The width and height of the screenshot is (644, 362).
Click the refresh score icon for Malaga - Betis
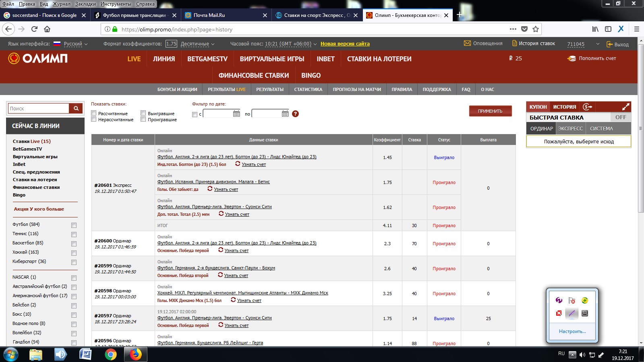click(210, 188)
